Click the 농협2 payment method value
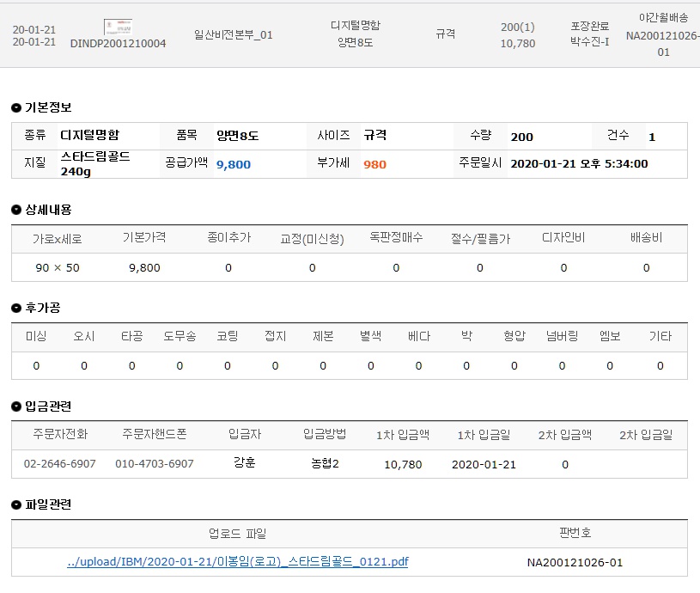 click(x=325, y=464)
